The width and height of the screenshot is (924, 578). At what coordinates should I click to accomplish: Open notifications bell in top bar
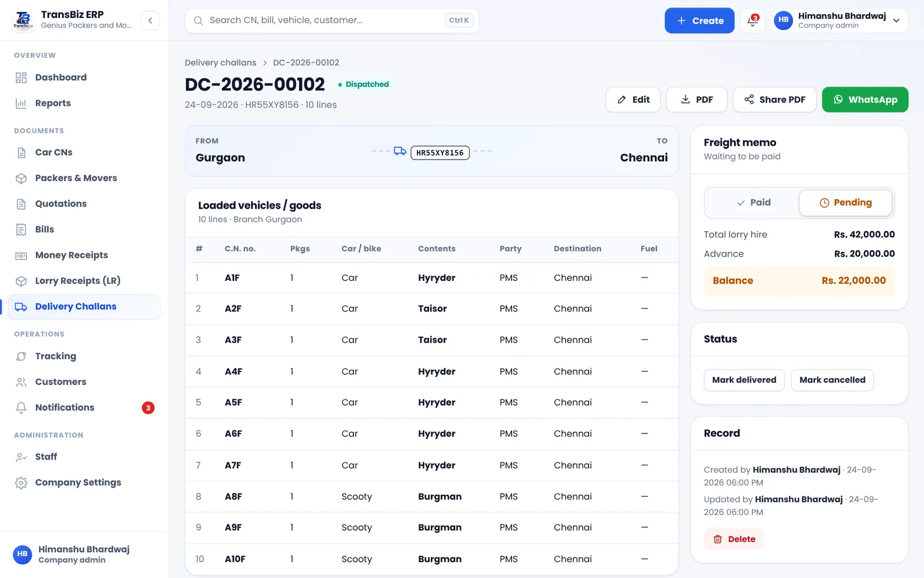pyautogui.click(x=752, y=21)
